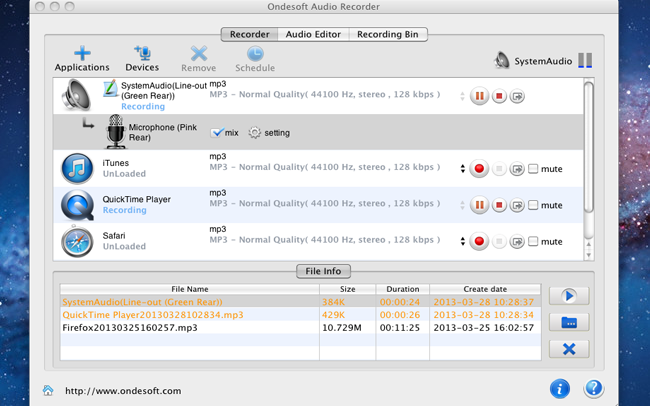This screenshot has width=650, height=406.
Task: Delete selected file with X button
Action: [x=568, y=348]
